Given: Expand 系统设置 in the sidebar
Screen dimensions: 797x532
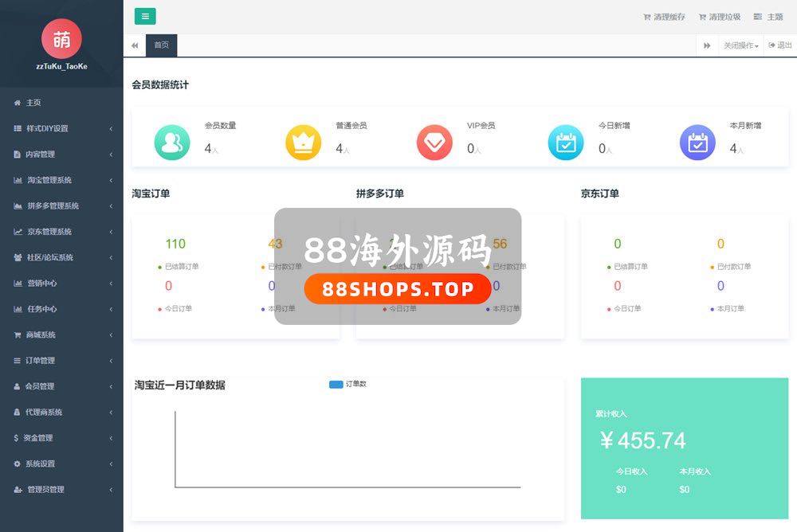Looking at the screenshot, I should coord(61,464).
